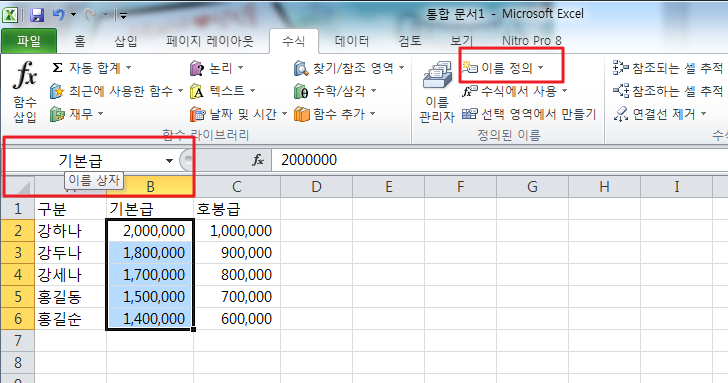This screenshot has width=728, height=383.
Task: Open the AutoSum (자동 합계) sigma icon
Action: 58,68
